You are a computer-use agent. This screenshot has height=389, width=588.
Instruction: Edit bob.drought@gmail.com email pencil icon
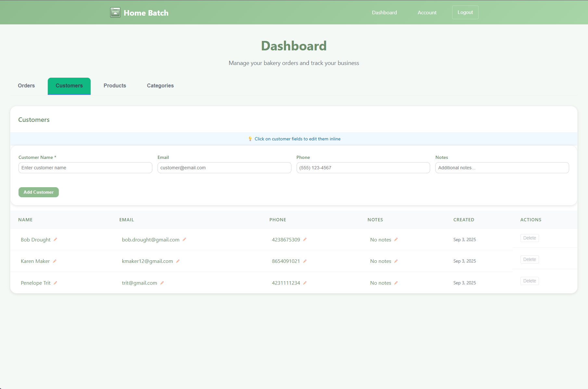coord(184,240)
